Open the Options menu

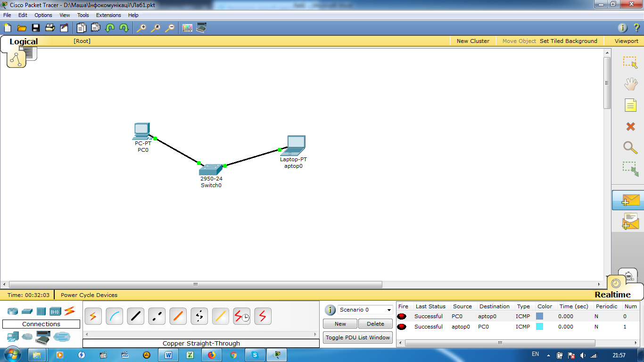tap(43, 15)
